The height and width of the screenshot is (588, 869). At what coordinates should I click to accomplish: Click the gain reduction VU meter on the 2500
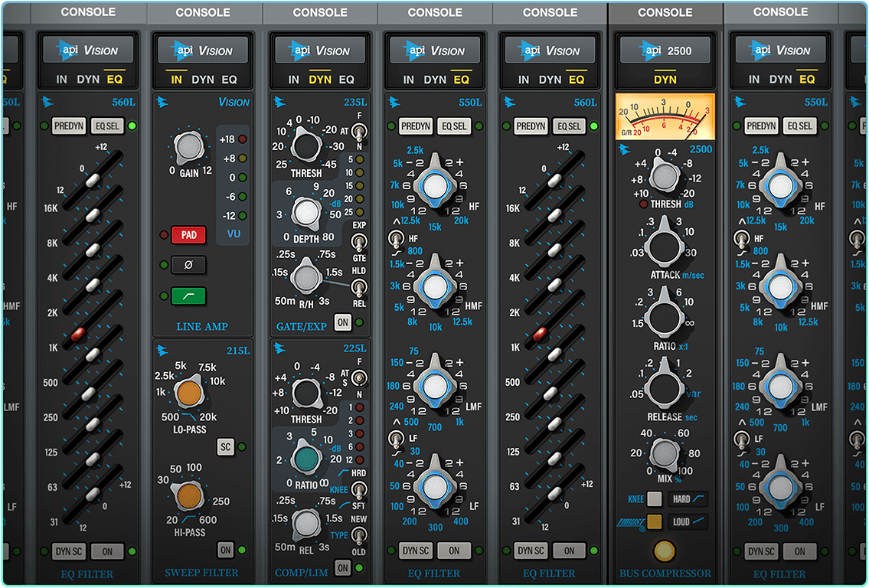pos(665,116)
